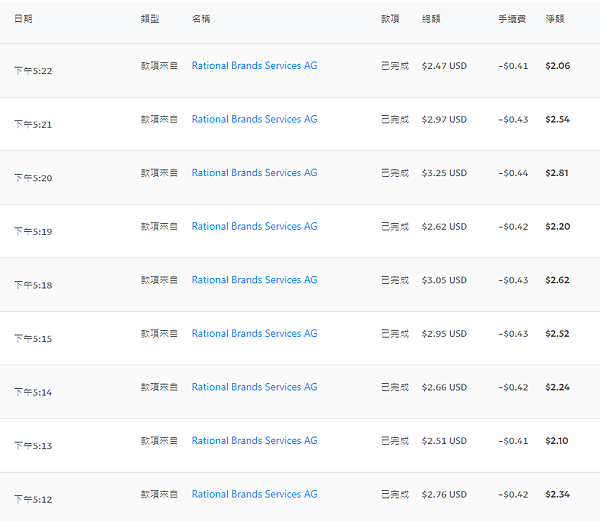Click the net amount $2.06
600x521 pixels.
[558, 66]
